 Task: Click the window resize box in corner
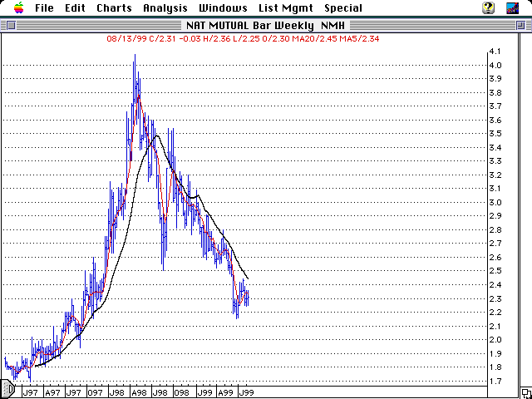[526, 392]
